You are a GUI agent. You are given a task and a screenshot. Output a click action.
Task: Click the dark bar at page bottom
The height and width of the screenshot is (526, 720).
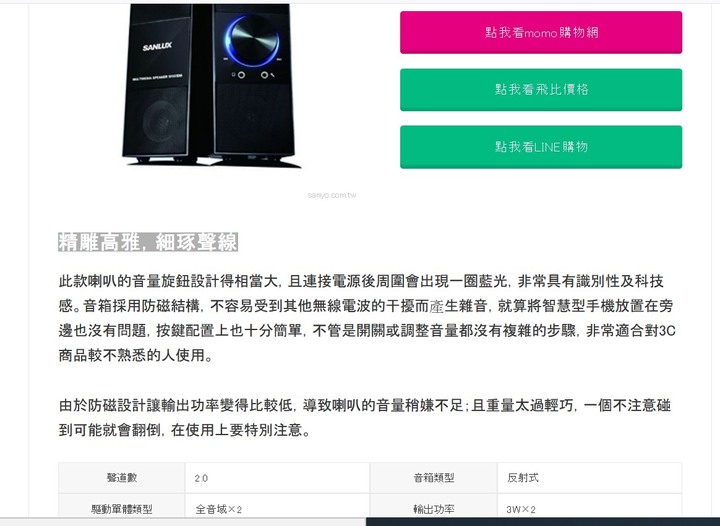[543, 522]
